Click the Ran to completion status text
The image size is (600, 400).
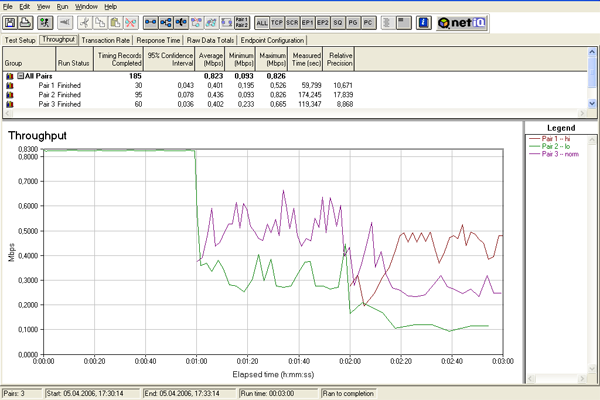(x=348, y=393)
